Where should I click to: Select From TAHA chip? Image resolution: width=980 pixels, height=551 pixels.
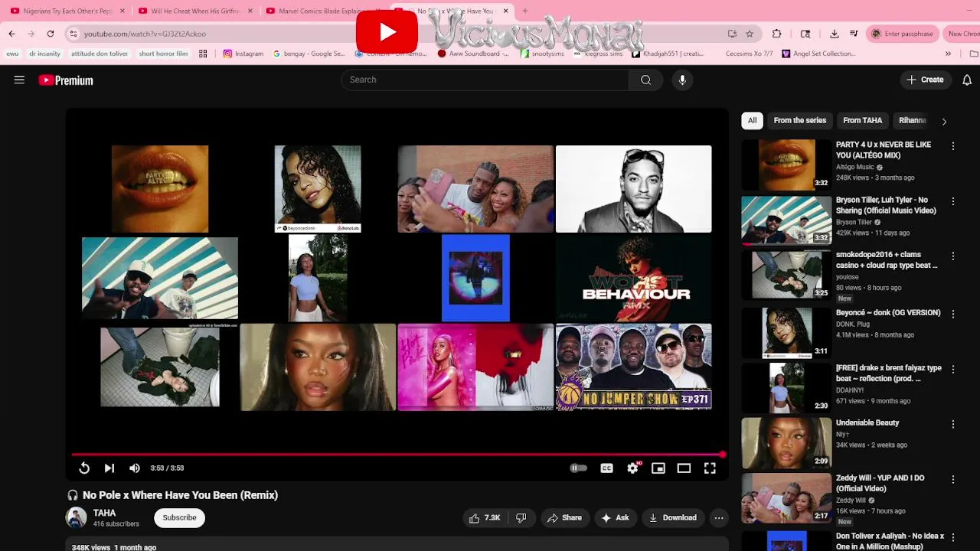[x=862, y=120]
